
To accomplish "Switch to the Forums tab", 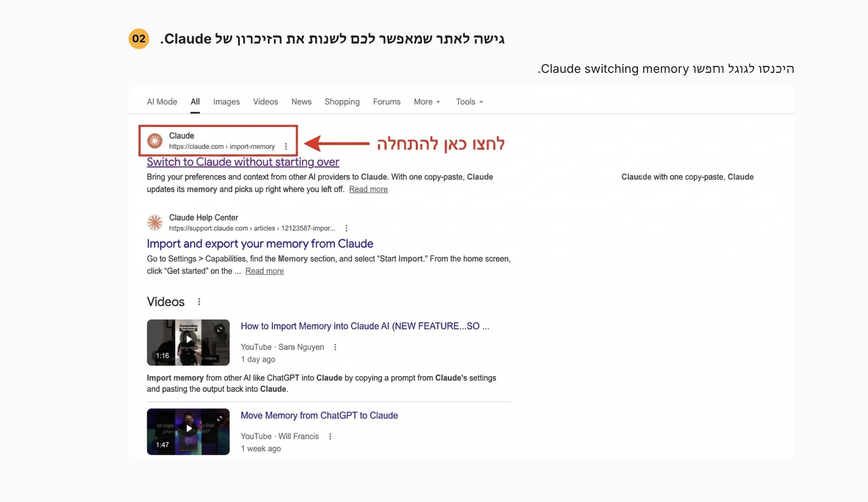I will pyautogui.click(x=387, y=102).
